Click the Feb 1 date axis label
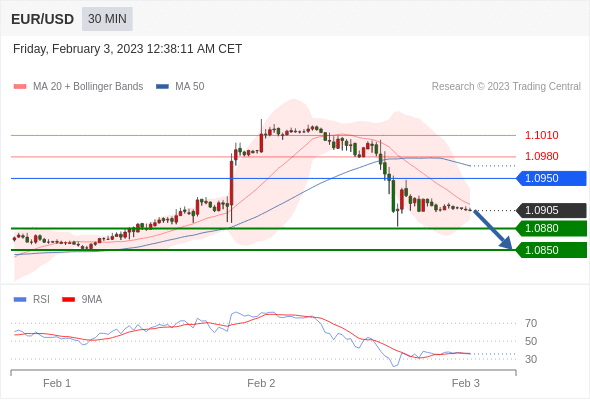Screen dimensions: 590x400 point(57,383)
